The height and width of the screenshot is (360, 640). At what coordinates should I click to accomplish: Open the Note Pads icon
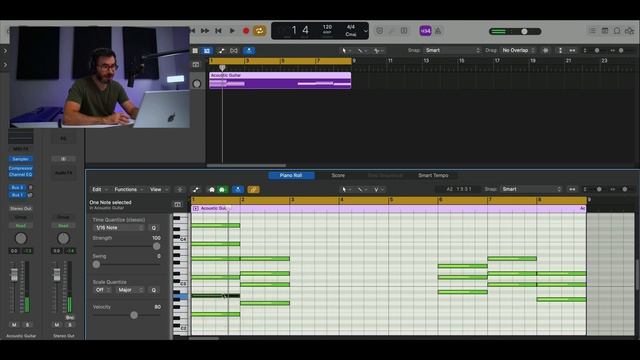point(605,31)
